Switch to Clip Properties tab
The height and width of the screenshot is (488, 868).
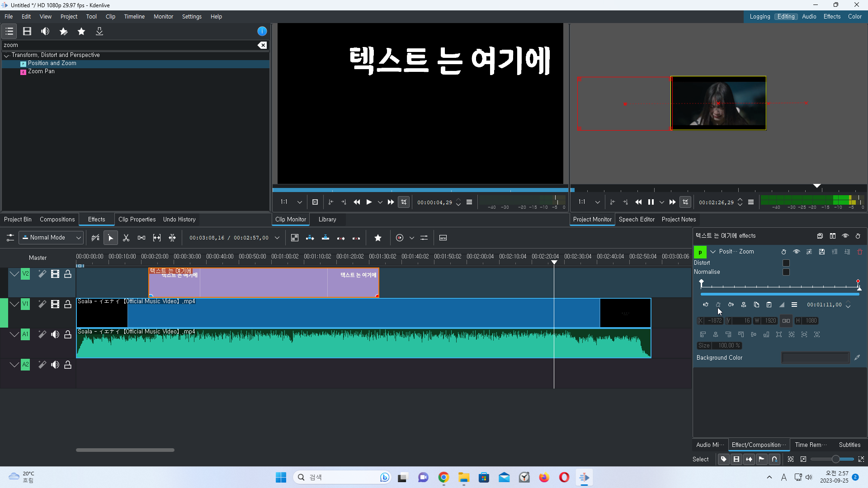point(137,219)
